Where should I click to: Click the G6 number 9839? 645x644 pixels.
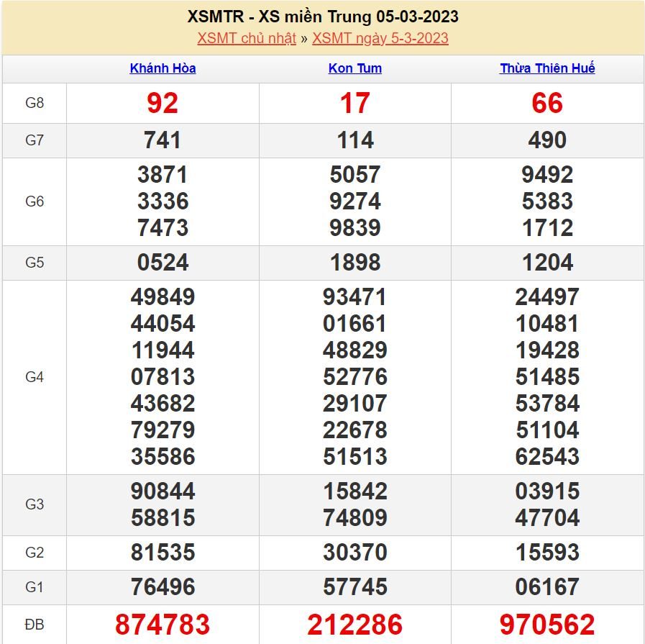click(355, 228)
